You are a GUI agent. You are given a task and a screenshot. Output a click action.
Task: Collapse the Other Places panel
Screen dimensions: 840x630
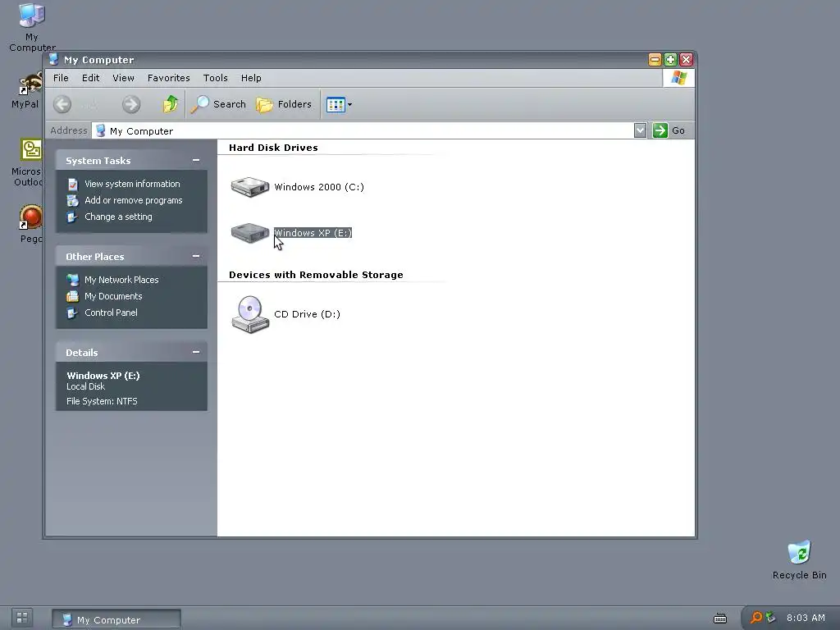click(x=196, y=256)
